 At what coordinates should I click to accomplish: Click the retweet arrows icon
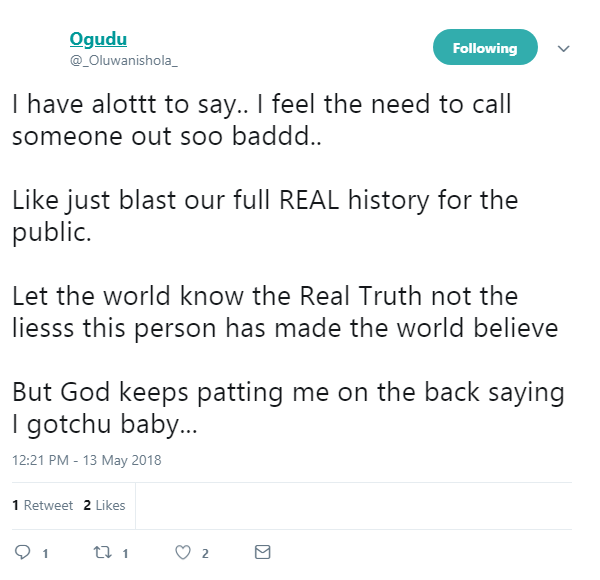(101, 552)
